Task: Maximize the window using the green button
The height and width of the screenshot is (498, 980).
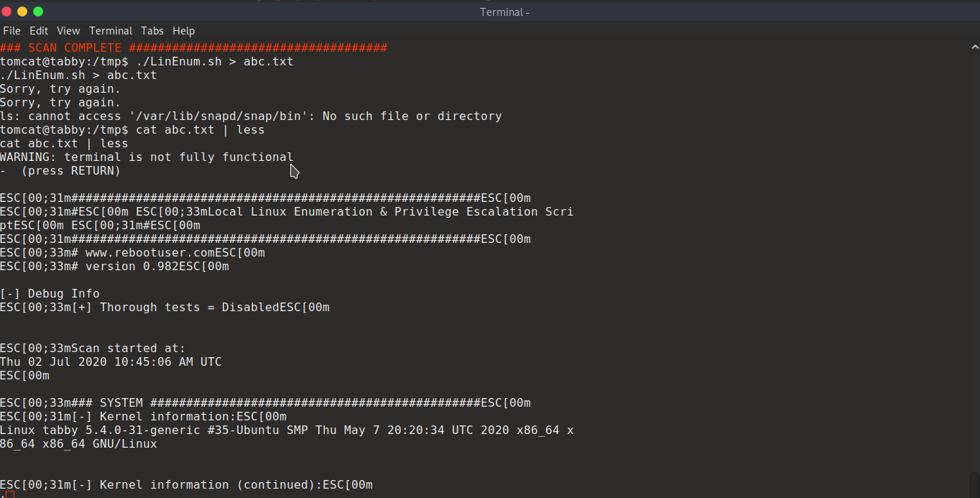Action: coord(38,11)
